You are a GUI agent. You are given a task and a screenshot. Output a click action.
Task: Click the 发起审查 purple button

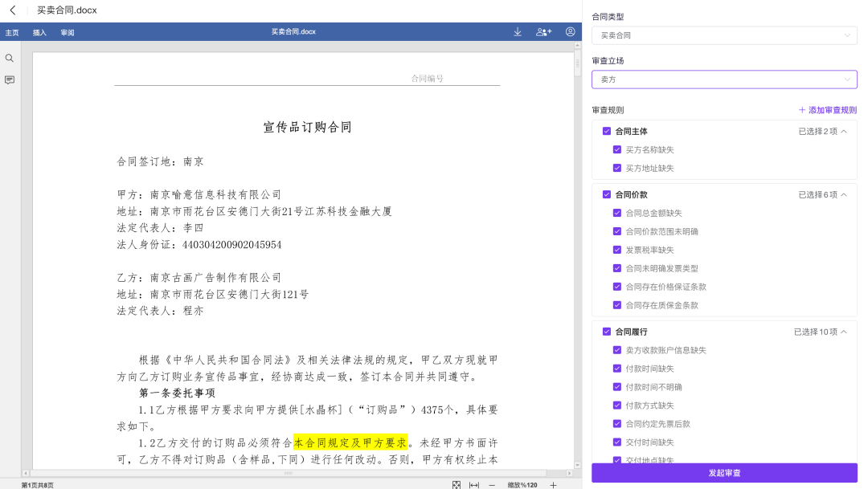pos(723,473)
